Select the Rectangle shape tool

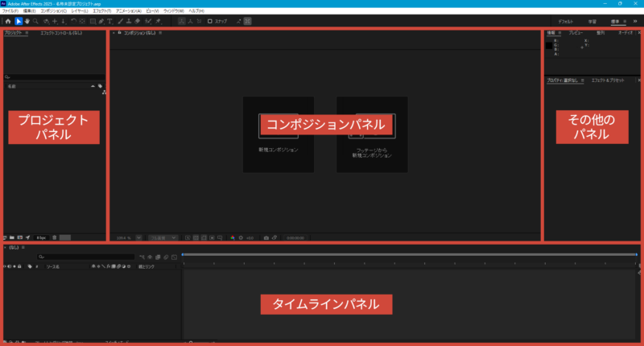tap(93, 22)
